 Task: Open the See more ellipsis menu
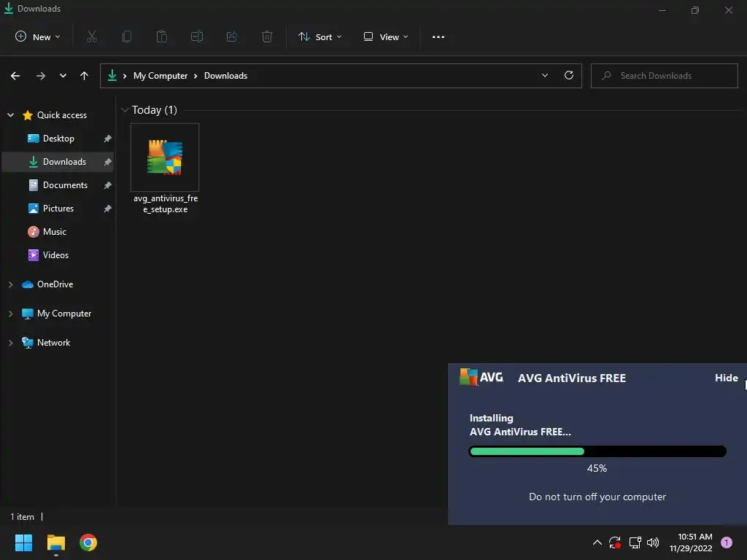point(438,36)
